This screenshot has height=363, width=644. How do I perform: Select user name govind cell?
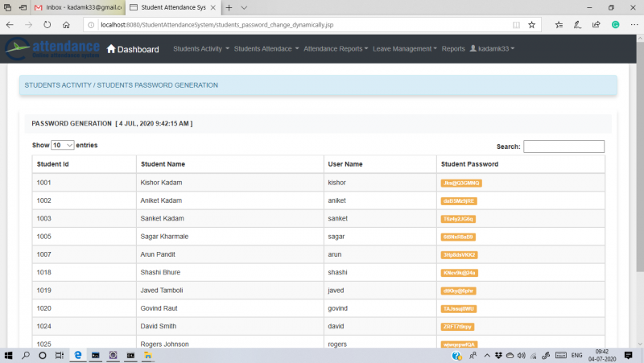pyautogui.click(x=380, y=308)
